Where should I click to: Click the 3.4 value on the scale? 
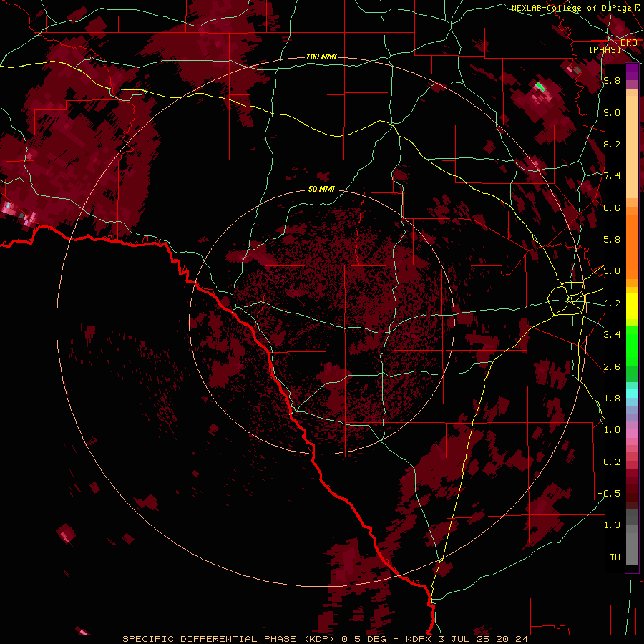tap(612, 335)
